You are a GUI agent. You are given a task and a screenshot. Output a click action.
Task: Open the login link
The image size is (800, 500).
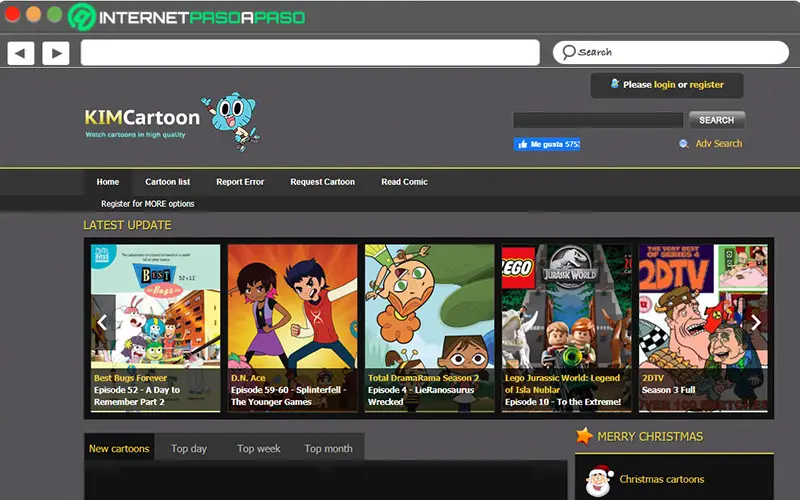(x=664, y=85)
